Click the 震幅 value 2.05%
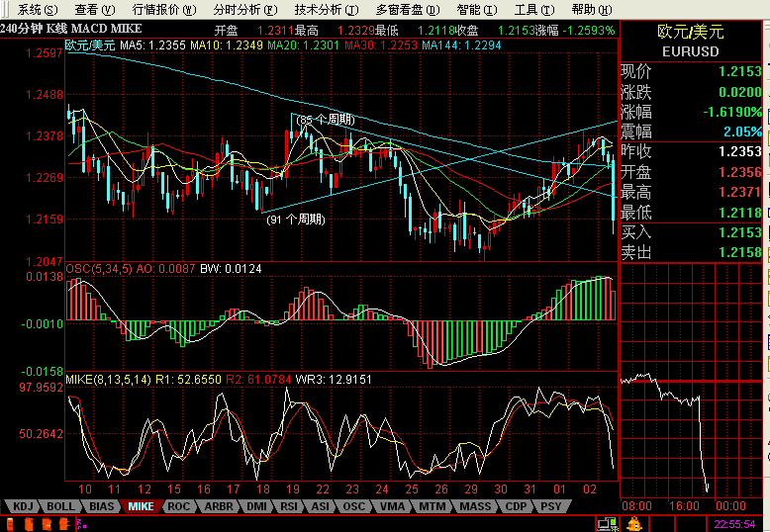This screenshot has height=532, width=770. pos(743,133)
